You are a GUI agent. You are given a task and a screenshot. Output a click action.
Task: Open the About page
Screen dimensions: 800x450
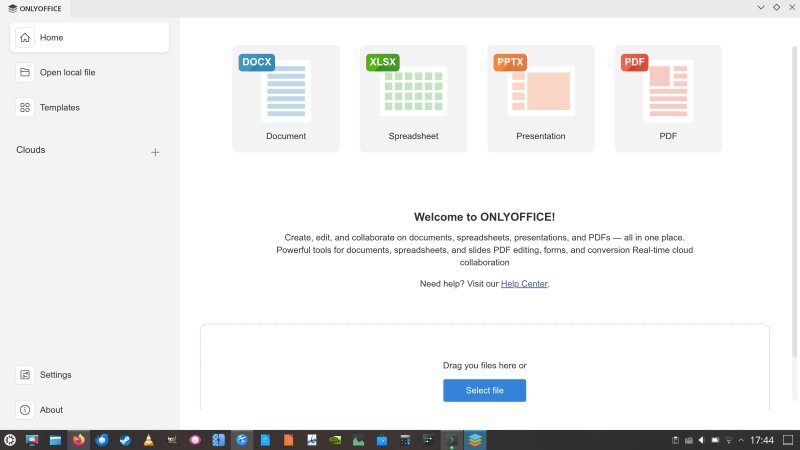[x=89, y=410]
